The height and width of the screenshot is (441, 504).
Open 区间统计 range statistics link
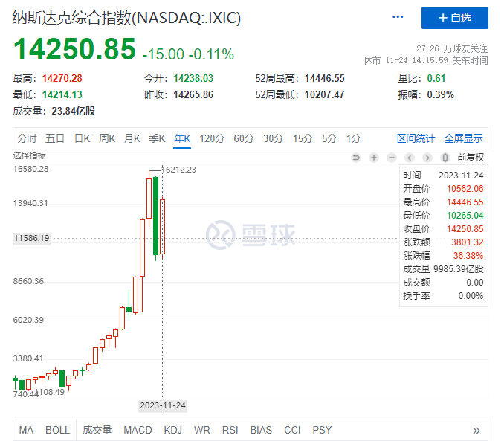[416, 138]
